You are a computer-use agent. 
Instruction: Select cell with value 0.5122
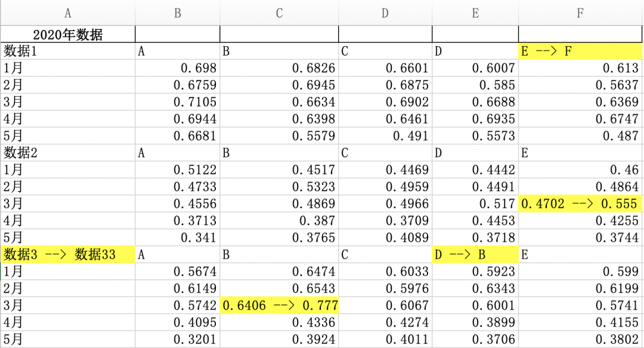(x=178, y=170)
